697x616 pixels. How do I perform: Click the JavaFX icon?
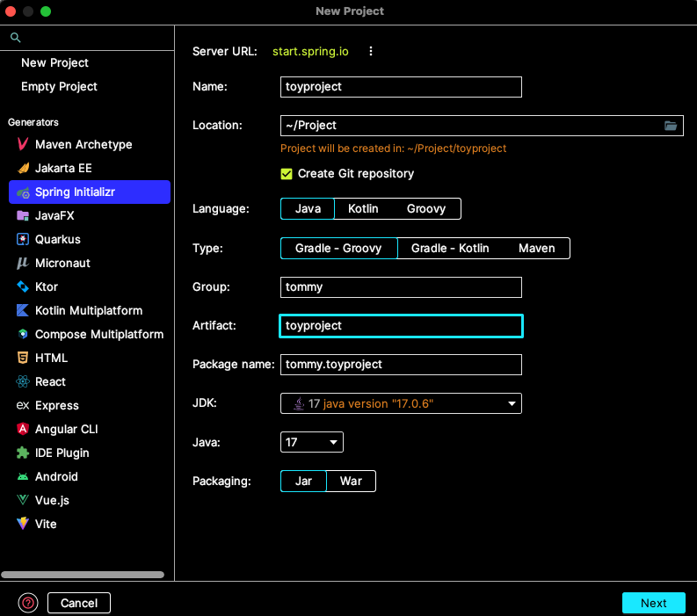pyautogui.click(x=23, y=215)
